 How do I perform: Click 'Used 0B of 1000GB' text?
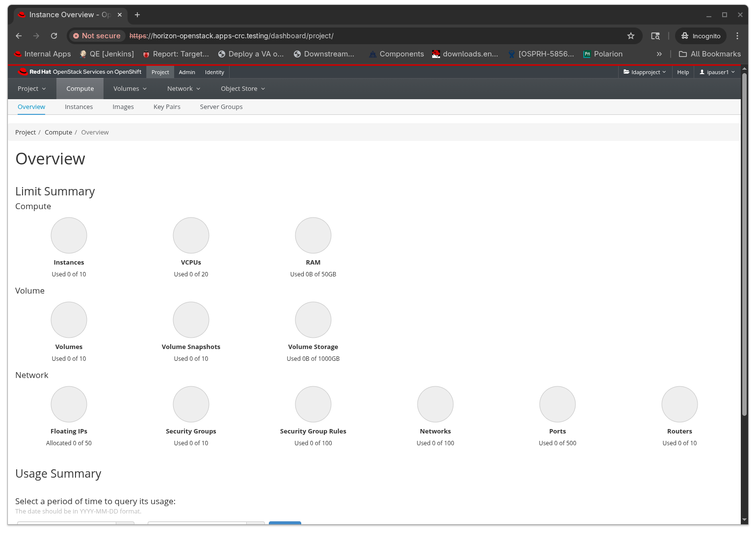point(313,359)
